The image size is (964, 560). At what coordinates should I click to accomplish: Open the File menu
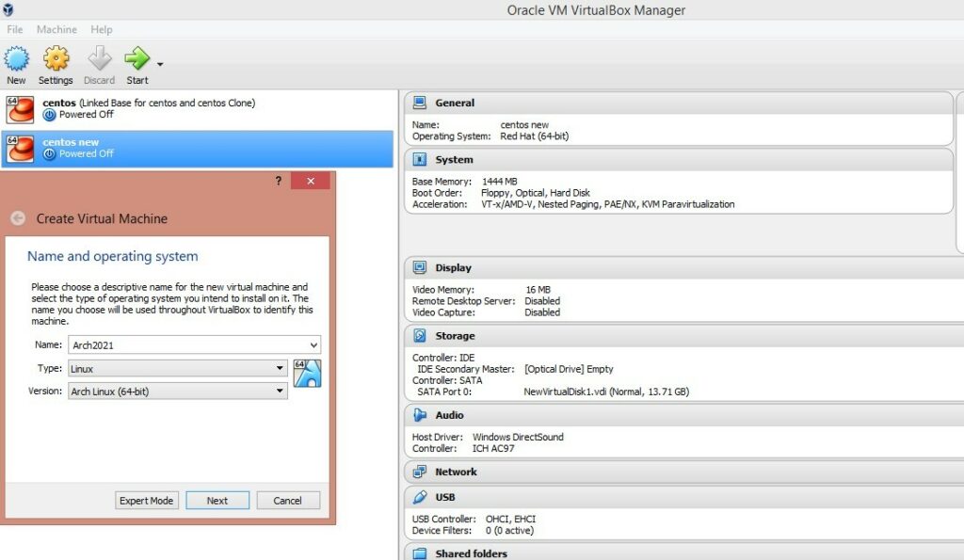15,29
